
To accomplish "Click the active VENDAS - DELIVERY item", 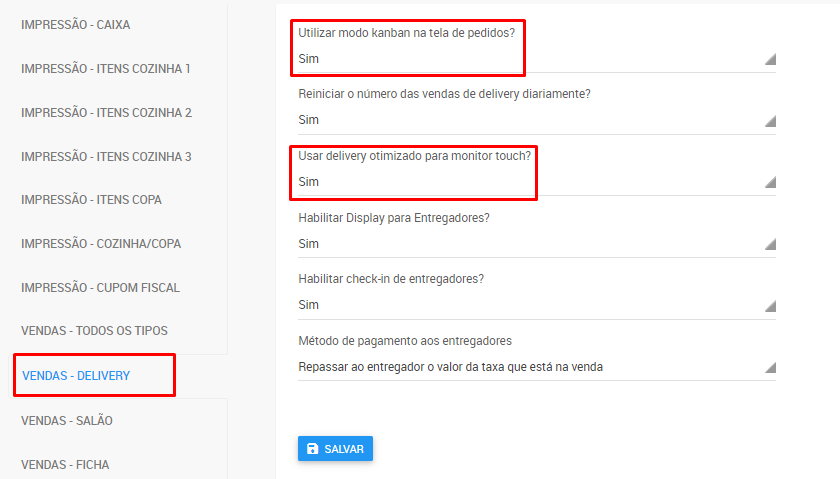I will [76, 376].
